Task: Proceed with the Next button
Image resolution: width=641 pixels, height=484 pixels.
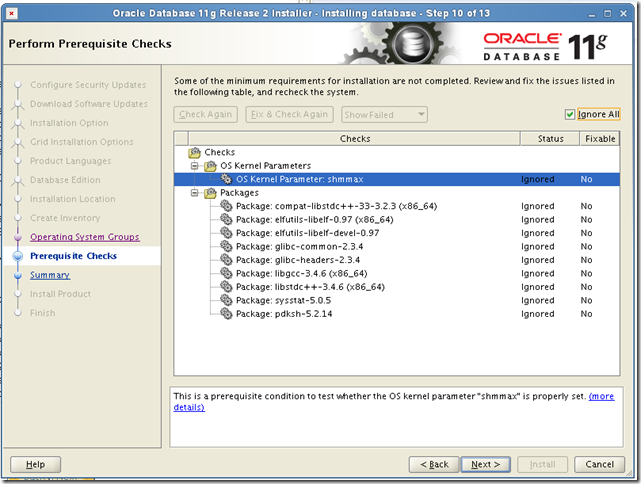Action: coord(486,464)
